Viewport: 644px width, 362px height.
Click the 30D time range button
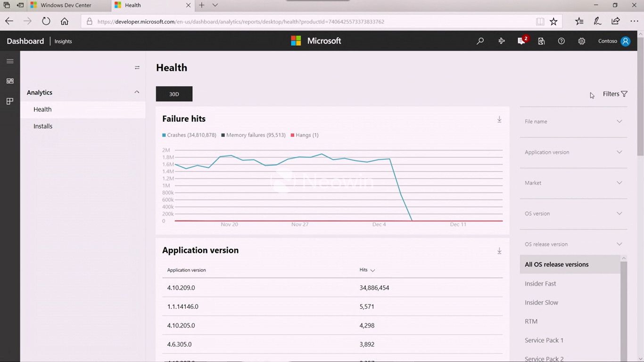pos(174,94)
